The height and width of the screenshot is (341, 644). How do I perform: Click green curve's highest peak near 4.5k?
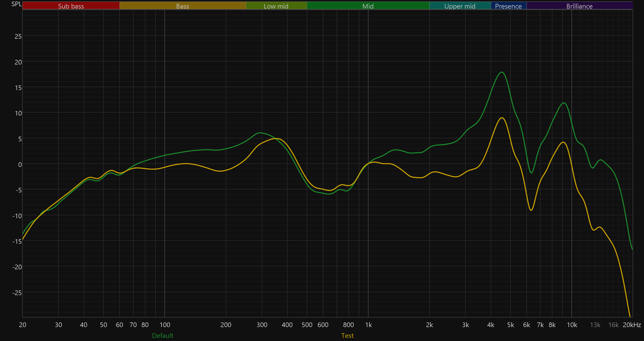[502, 72]
